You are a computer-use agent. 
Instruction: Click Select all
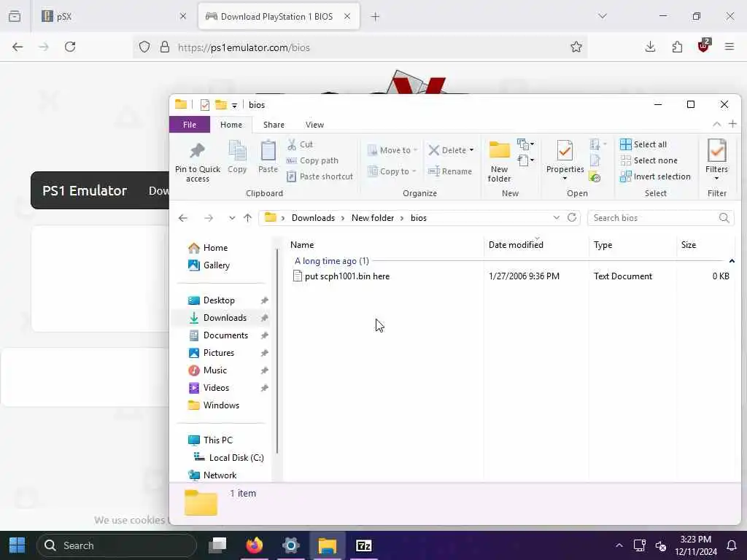coord(643,144)
